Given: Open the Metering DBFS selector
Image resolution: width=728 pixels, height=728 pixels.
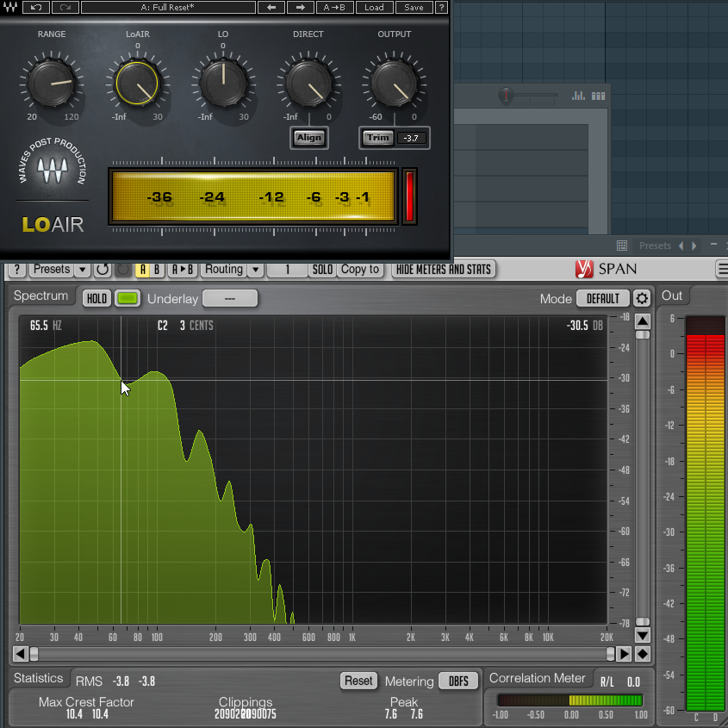Looking at the screenshot, I should pyautogui.click(x=458, y=681).
